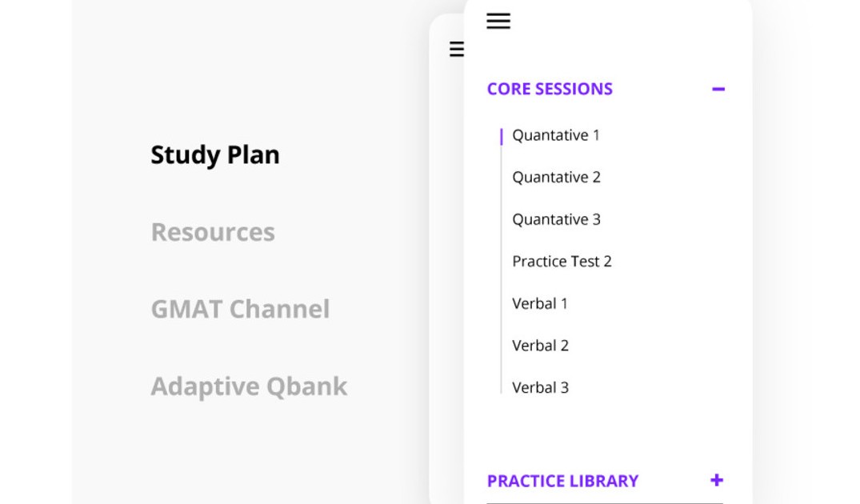This screenshot has height=504, width=860.
Task: Click the partially hidden back hamburger icon
Action: coord(456,49)
